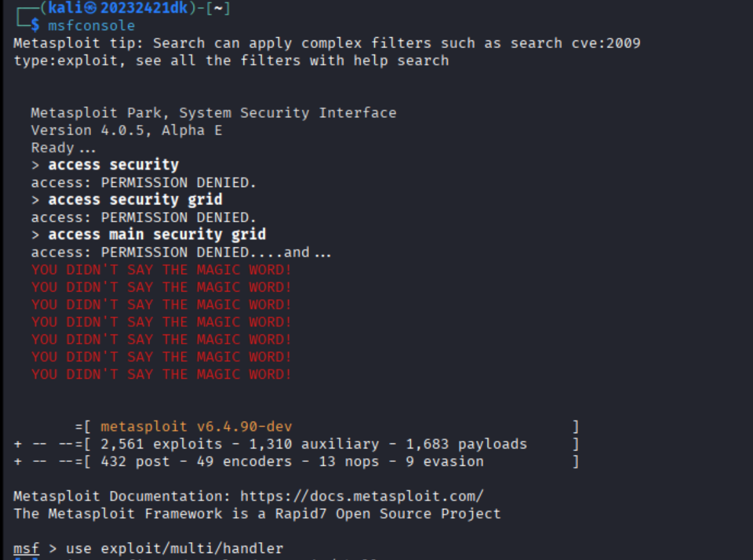Click the skull symbol in the prompt
This screenshot has height=560, width=753.
click(91, 8)
